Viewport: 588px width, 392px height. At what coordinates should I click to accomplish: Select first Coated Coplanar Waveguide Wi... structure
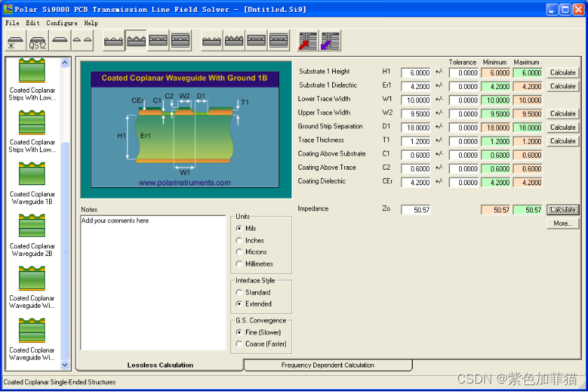coord(32,288)
